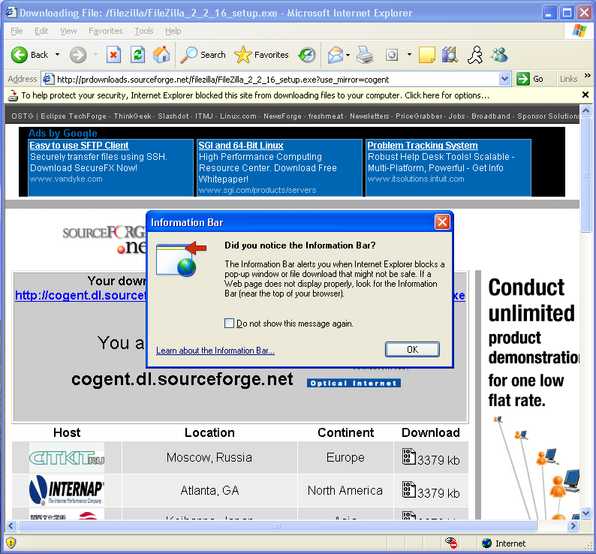The width and height of the screenshot is (596, 554).
Task: Click the status bar security shield icon
Action: click(11, 543)
